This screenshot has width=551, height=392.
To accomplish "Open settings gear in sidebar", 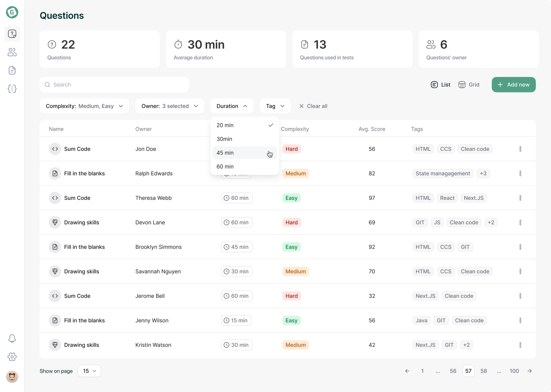I will (x=12, y=357).
